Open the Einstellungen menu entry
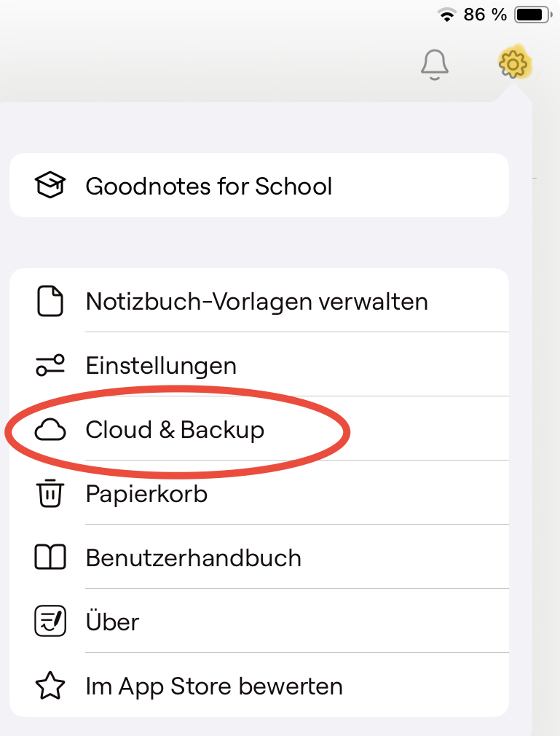560x736 pixels. click(x=161, y=365)
